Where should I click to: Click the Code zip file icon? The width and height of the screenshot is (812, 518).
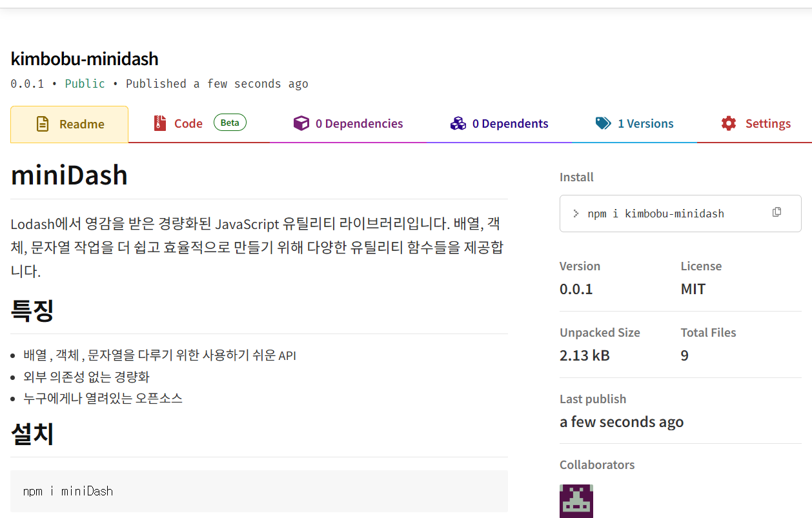click(x=160, y=123)
